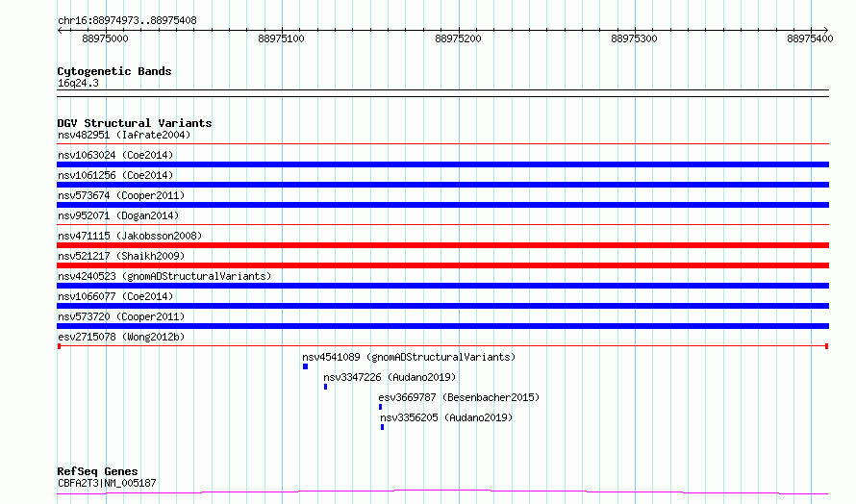Screen dimensions: 856x504
Task: Select the nsv573674 (Cooper2011) blue variant bar
Action: (442, 205)
